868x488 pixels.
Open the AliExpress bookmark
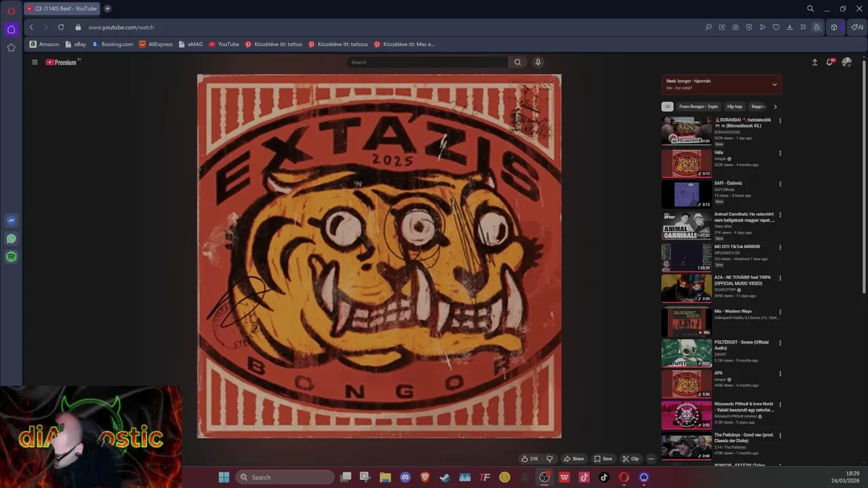tap(156, 44)
